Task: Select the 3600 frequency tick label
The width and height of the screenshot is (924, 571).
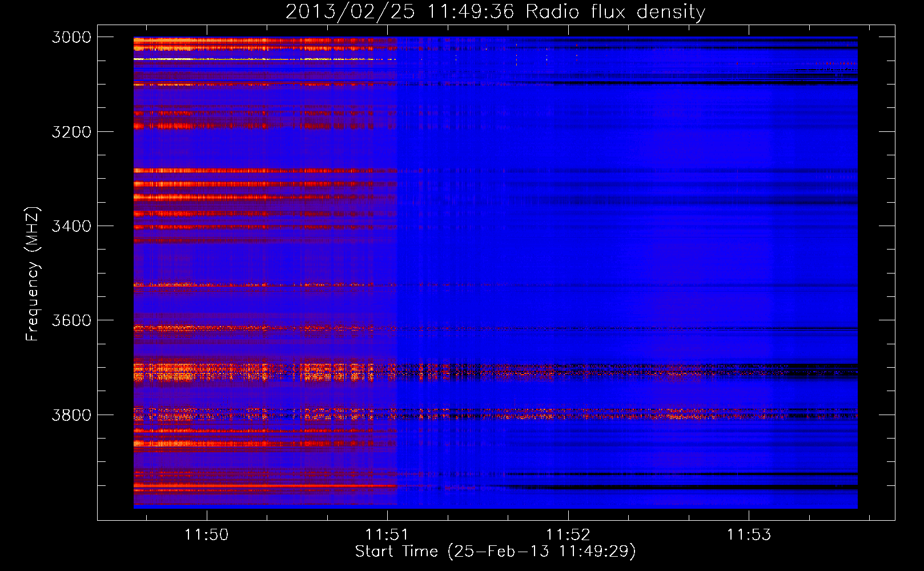Action: [71, 320]
